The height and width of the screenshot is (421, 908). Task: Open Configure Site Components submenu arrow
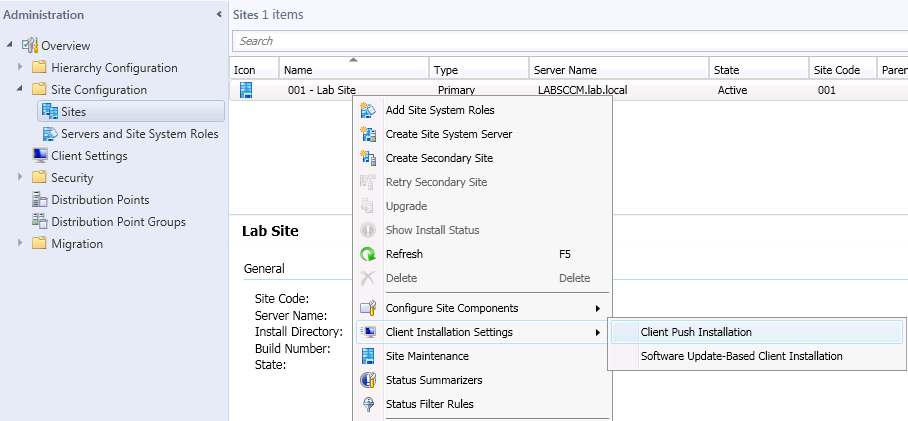(x=598, y=308)
